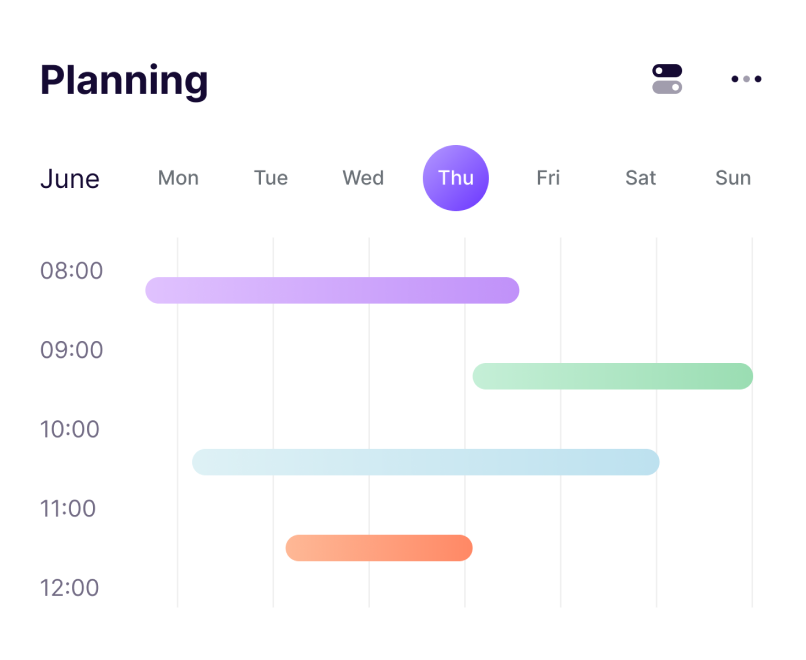The height and width of the screenshot is (660, 806).
Task: Go to the Sun day tab
Action: (733, 178)
